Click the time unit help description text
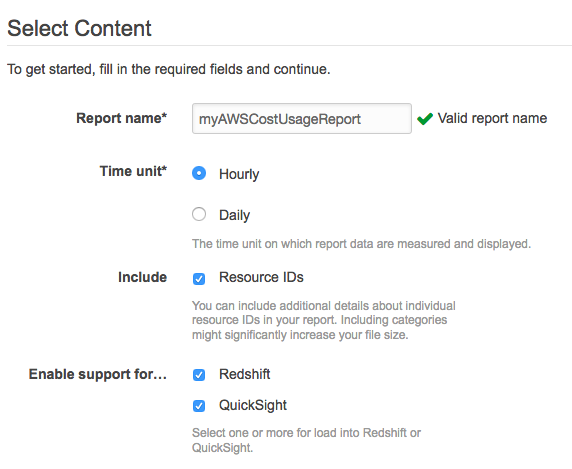This screenshot has width=572, height=469. (x=361, y=244)
